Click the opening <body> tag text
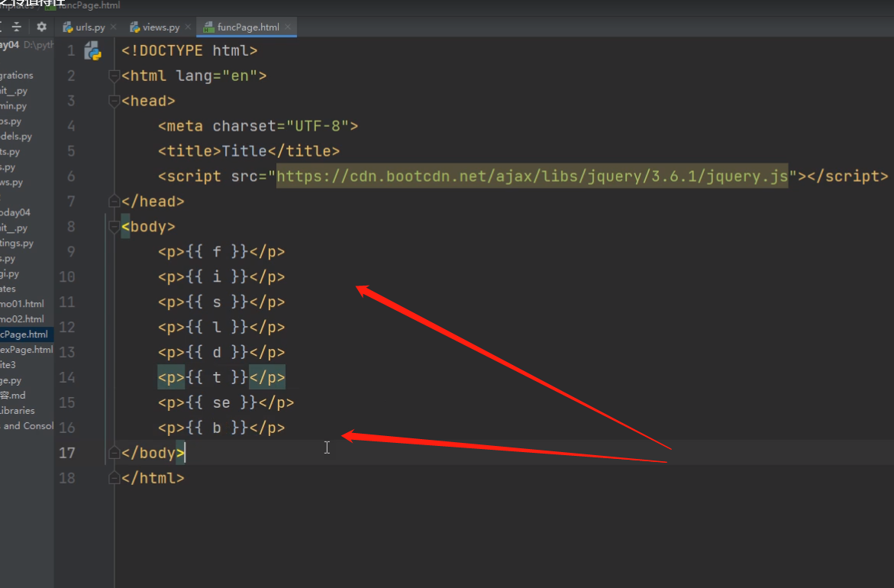894x588 pixels. click(x=148, y=226)
